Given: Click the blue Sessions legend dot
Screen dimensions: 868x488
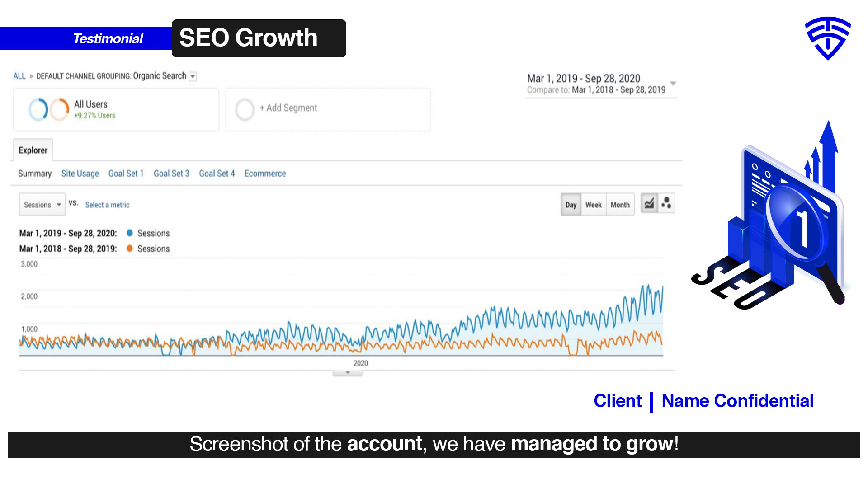Looking at the screenshot, I should (130, 233).
